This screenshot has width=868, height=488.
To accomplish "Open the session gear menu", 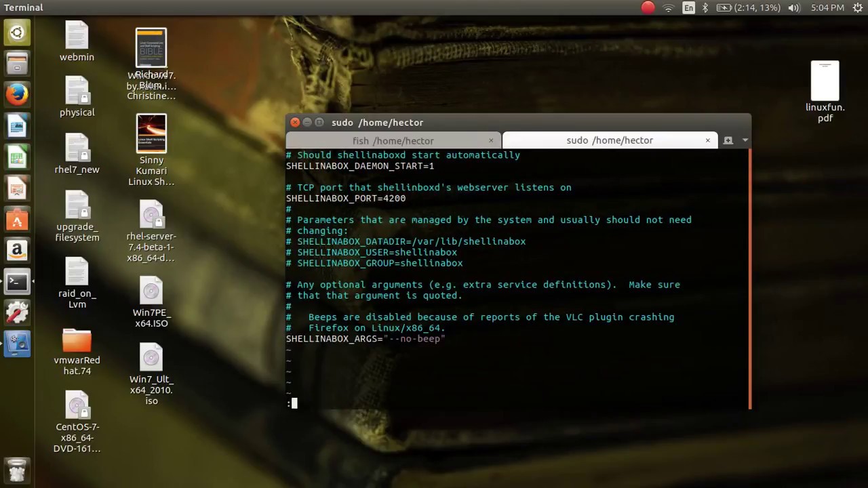I will tap(857, 7).
